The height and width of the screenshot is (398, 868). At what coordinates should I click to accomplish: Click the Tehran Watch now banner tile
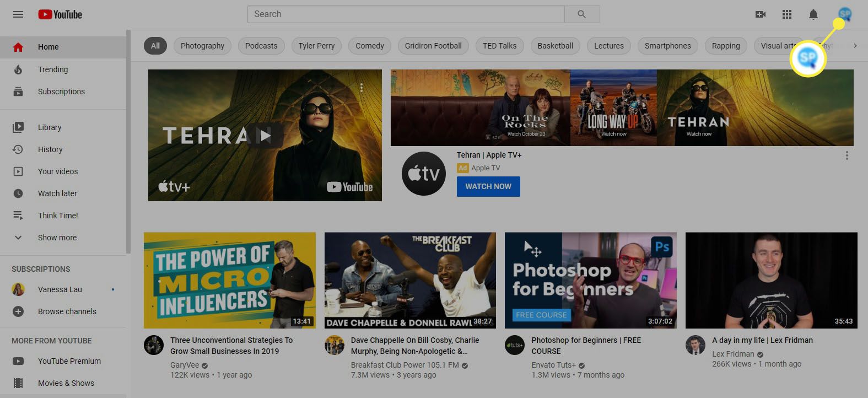pyautogui.click(x=755, y=107)
